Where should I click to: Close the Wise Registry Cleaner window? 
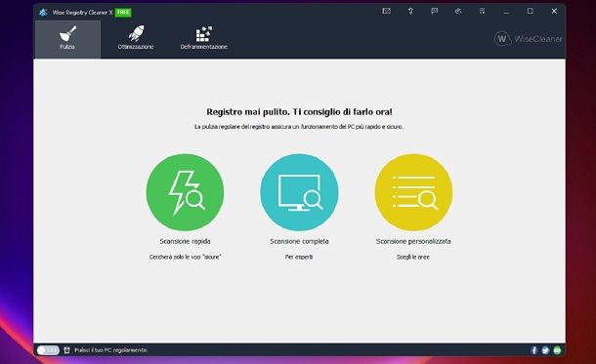[554, 12]
